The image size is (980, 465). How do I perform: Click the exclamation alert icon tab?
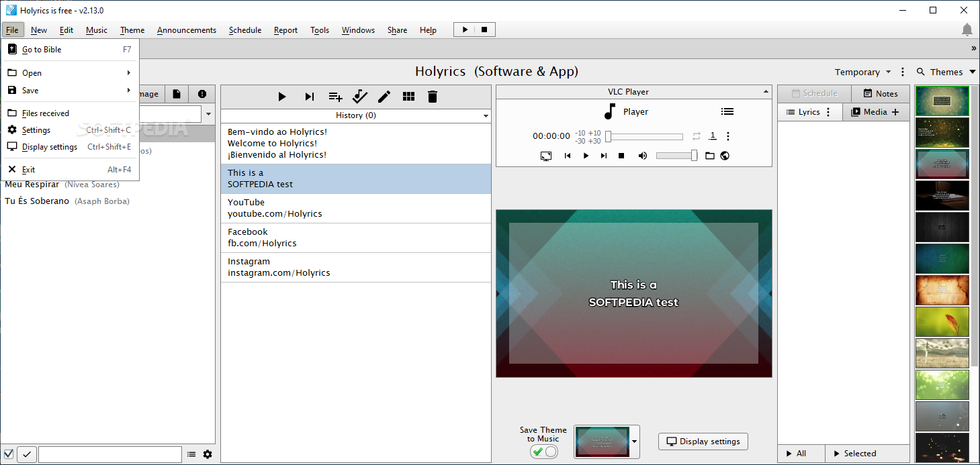202,95
